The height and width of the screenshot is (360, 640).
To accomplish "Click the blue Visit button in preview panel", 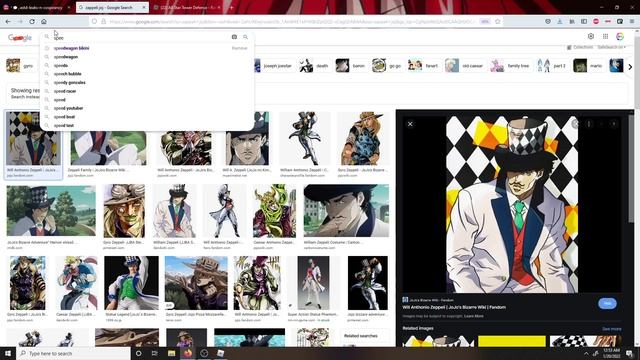I will 607,303.
